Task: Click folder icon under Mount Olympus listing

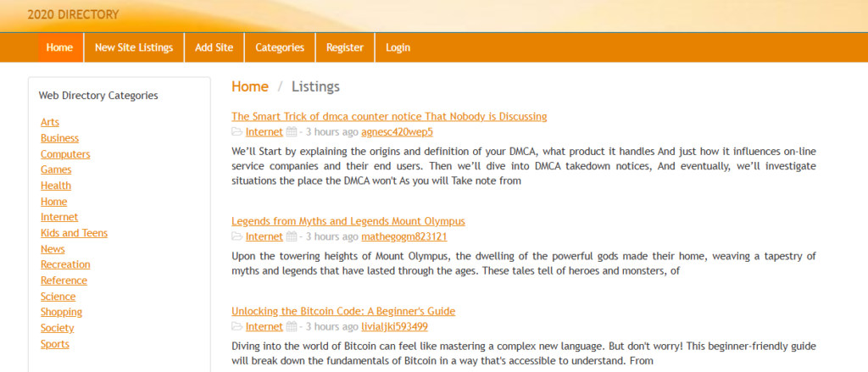Action: coord(236,237)
